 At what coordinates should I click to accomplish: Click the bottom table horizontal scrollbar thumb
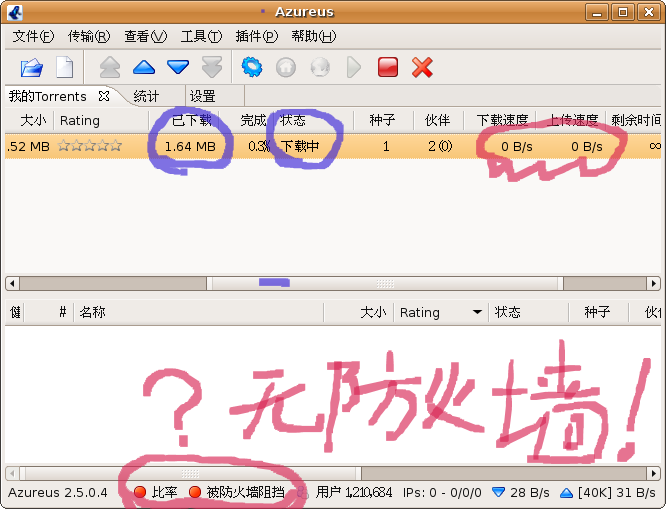pyautogui.click(x=190, y=473)
